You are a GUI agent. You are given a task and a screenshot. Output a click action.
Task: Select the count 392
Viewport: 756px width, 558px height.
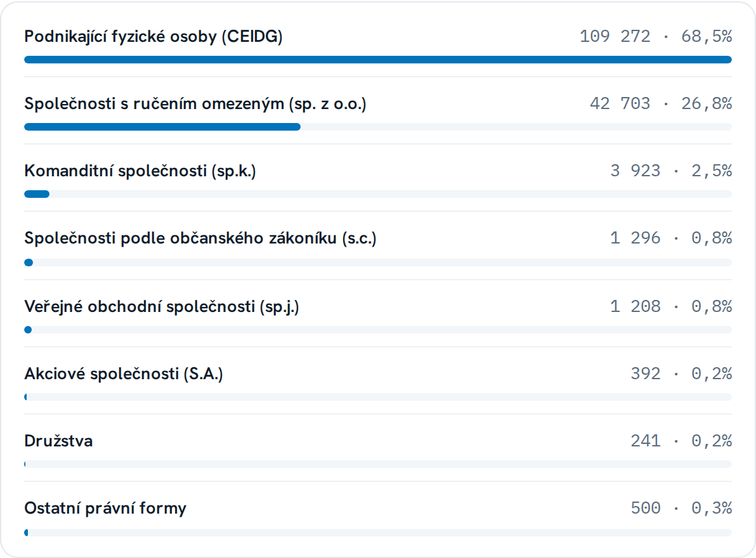pyautogui.click(x=646, y=373)
